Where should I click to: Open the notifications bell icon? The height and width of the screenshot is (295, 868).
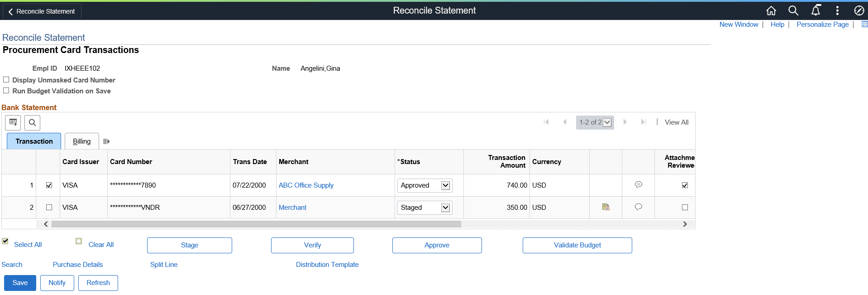point(816,10)
